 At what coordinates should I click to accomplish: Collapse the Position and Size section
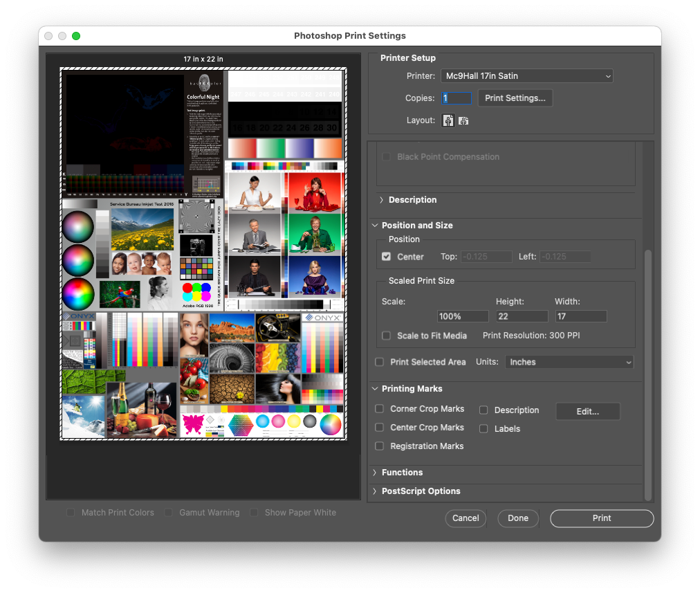pos(375,225)
